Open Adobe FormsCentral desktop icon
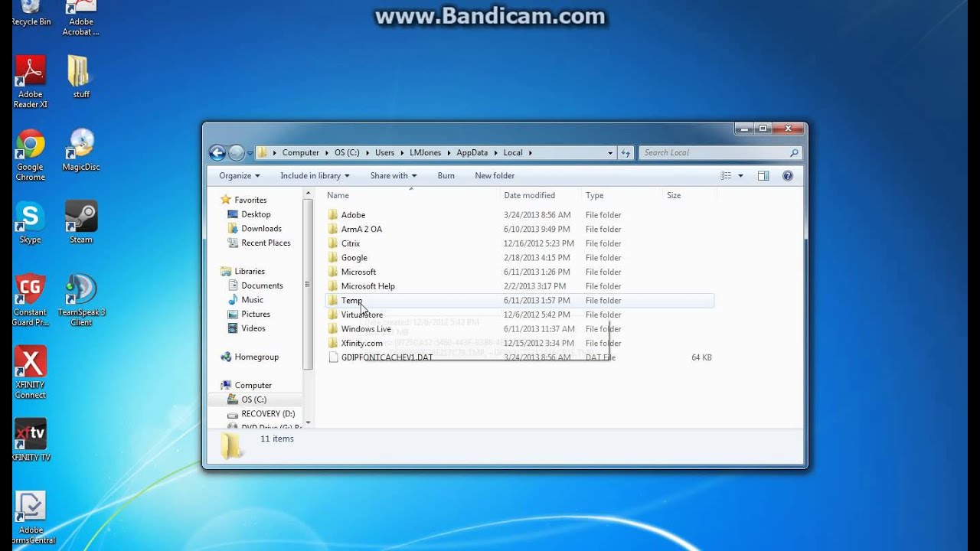This screenshot has height=551, width=980. tap(31, 517)
